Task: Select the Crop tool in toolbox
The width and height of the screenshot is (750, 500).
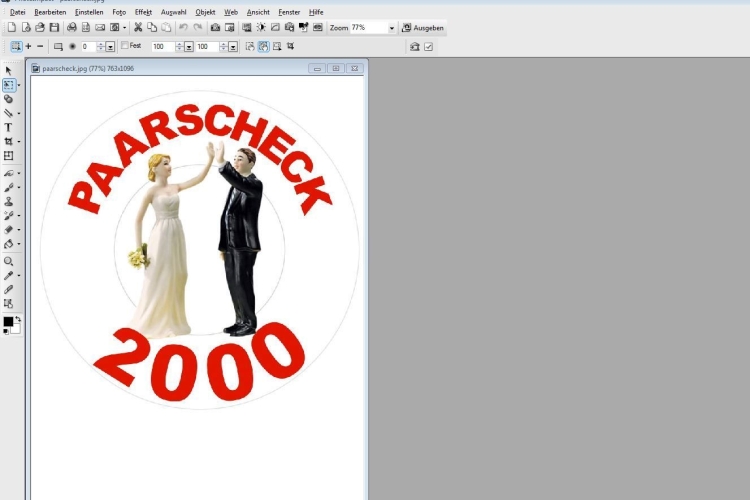Action: (x=8, y=141)
